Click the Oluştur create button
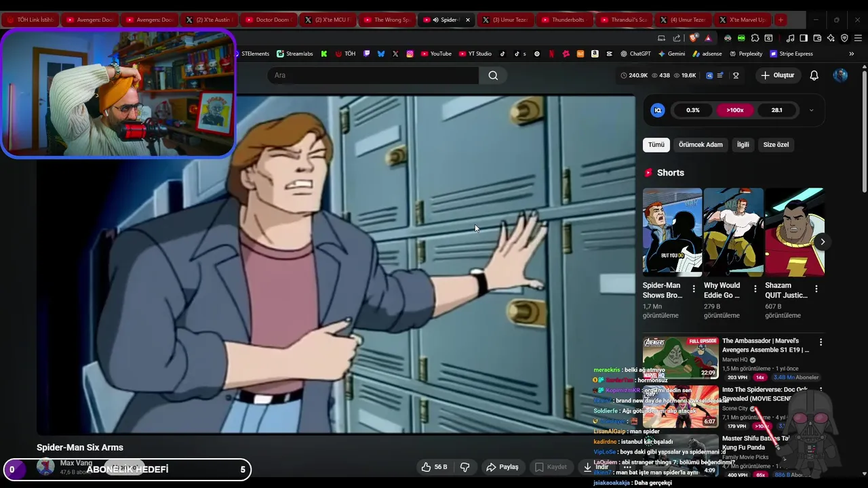The width and height of the screenshot is (868, 488). click(777, 75)
